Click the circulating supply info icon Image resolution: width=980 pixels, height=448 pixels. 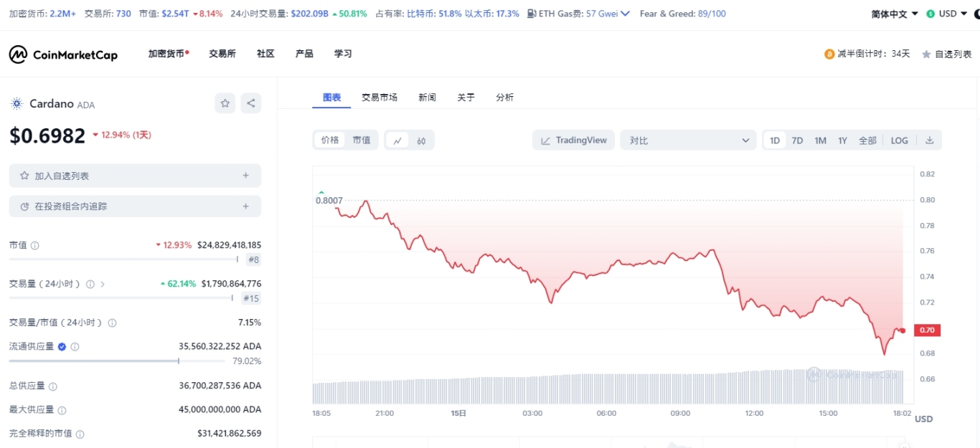coord(75,346)
